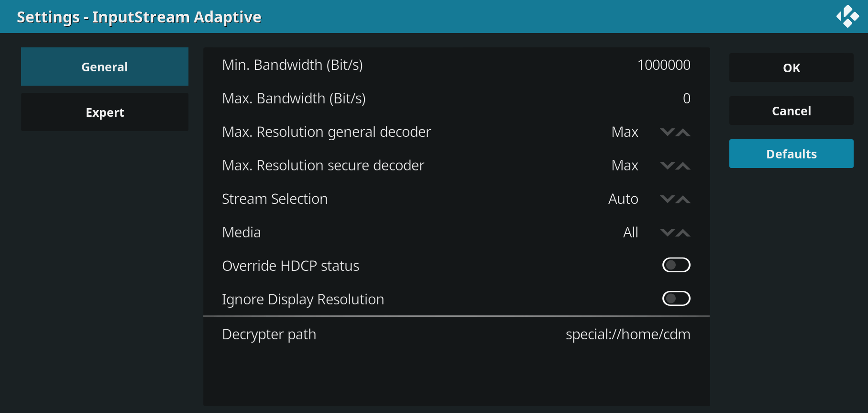Image resolution: width=868 pixels, height=413 pixels.
Task: Switch to the Expert settings category
Action: pos(104,112)
